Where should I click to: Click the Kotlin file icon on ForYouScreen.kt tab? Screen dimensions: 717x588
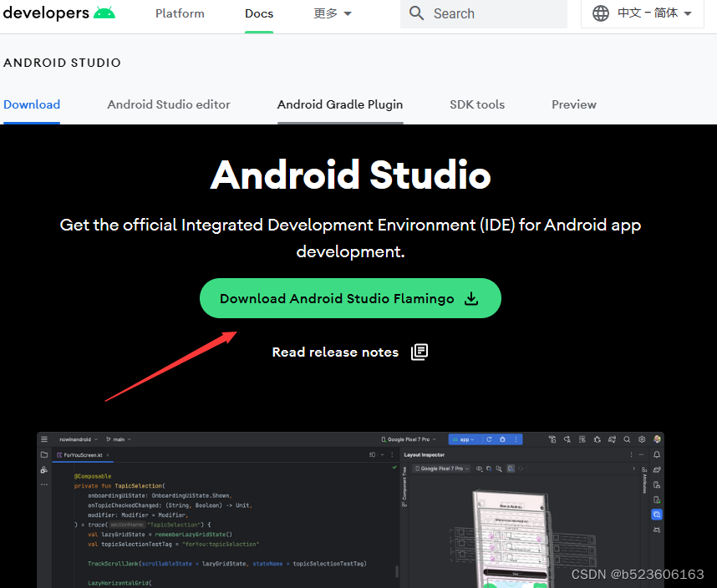click(x=59, y=455)
